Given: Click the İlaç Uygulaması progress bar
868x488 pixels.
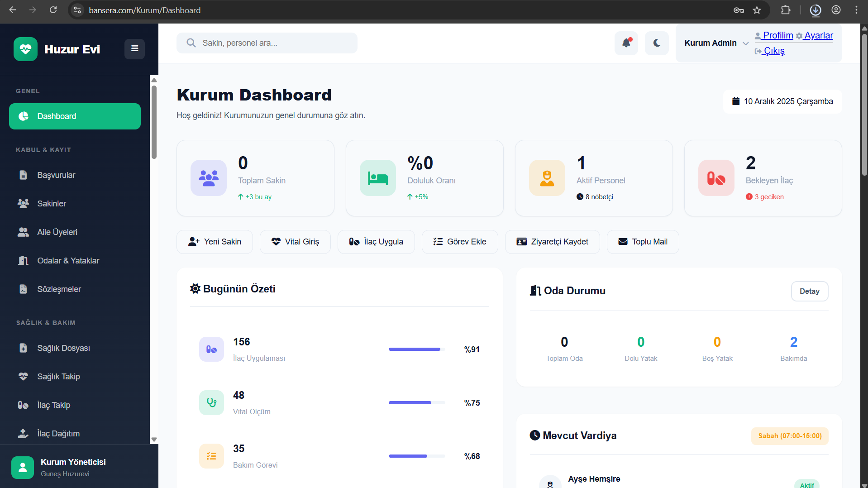Looking at the screenshot, I should [416, 349].
